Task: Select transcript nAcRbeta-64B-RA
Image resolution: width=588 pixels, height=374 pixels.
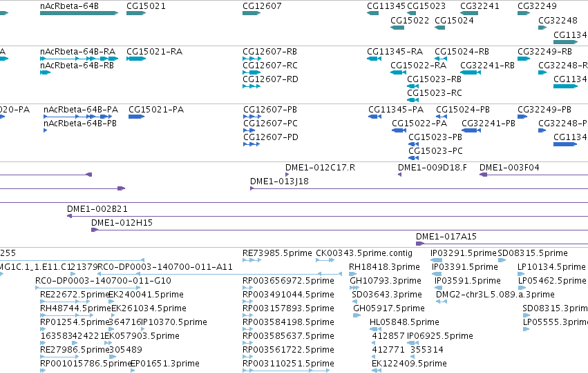Action: [79, 59]
